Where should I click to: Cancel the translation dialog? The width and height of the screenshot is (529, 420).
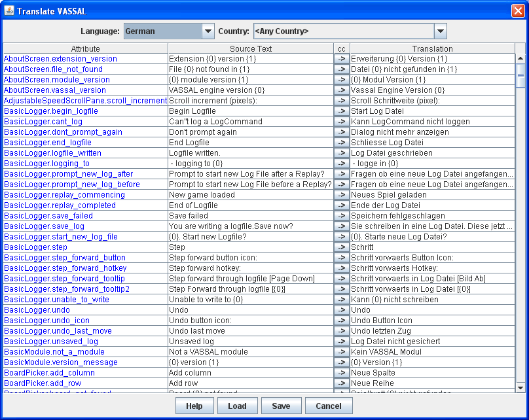329,406
